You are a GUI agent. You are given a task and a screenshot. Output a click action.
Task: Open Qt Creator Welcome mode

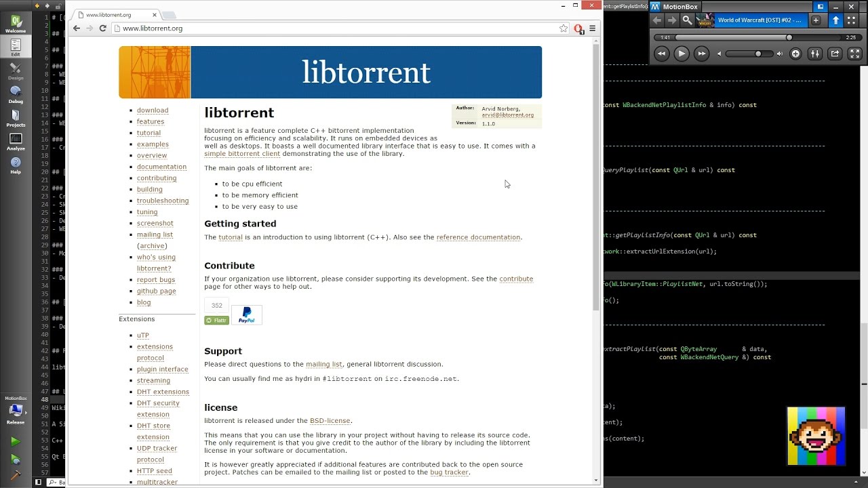16,24
